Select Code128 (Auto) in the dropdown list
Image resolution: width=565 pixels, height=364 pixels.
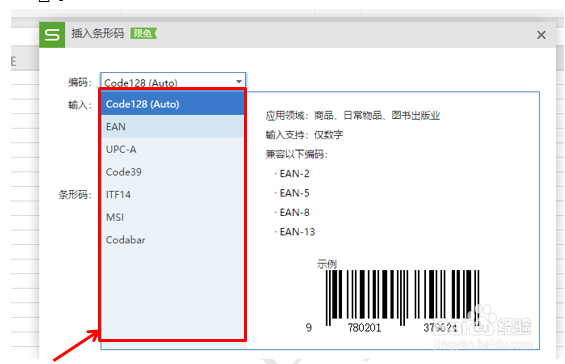pos(173,104)
